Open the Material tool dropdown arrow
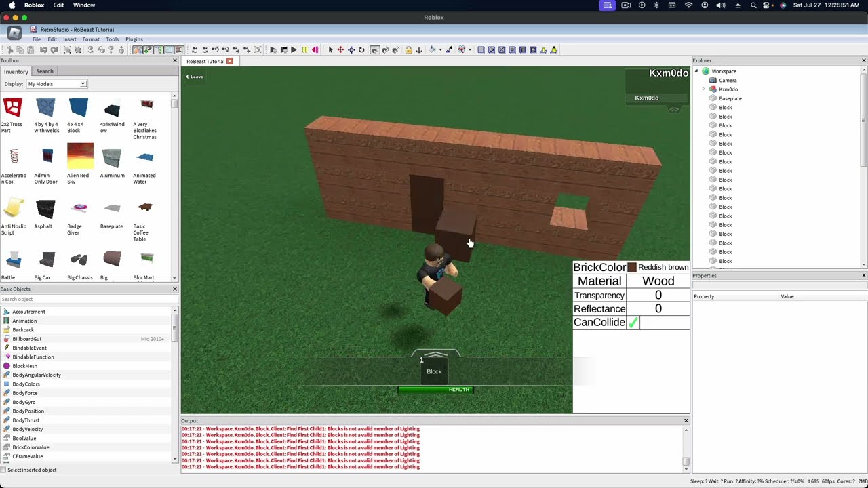The width and height of the screenshot is (868, 488). tap(469, 49)
